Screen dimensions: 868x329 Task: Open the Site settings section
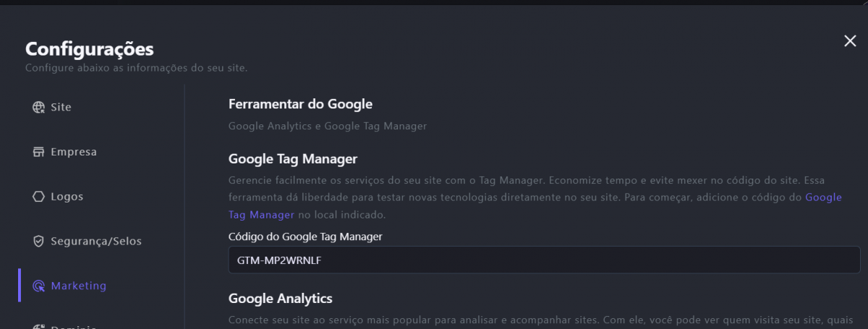pyautogui.click(x=61, y=108)
